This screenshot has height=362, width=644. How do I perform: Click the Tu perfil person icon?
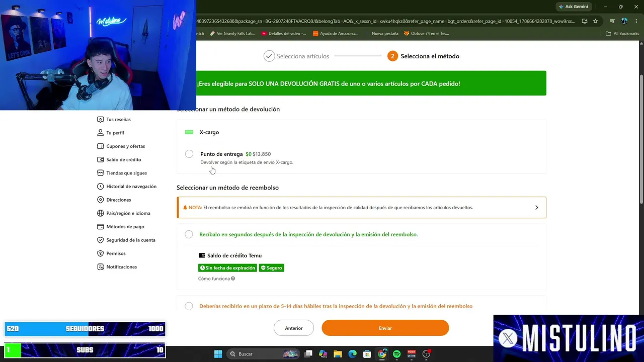coord(101,133)
